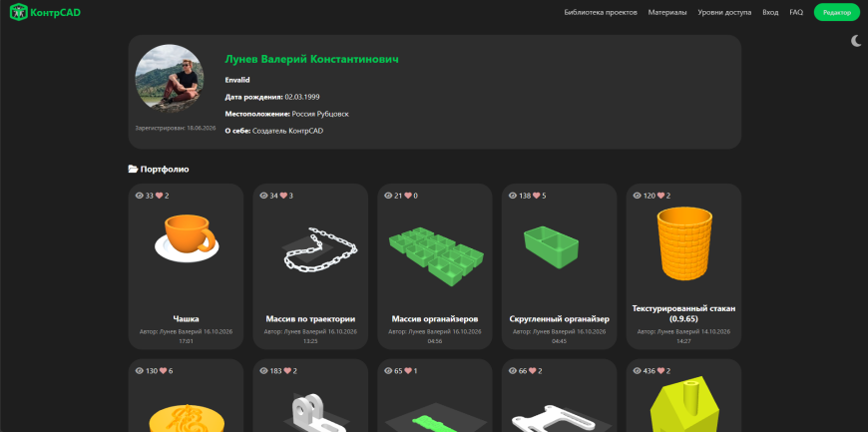Click heart icon on card with 436 views
868x432 pixels.
[660, 370]
